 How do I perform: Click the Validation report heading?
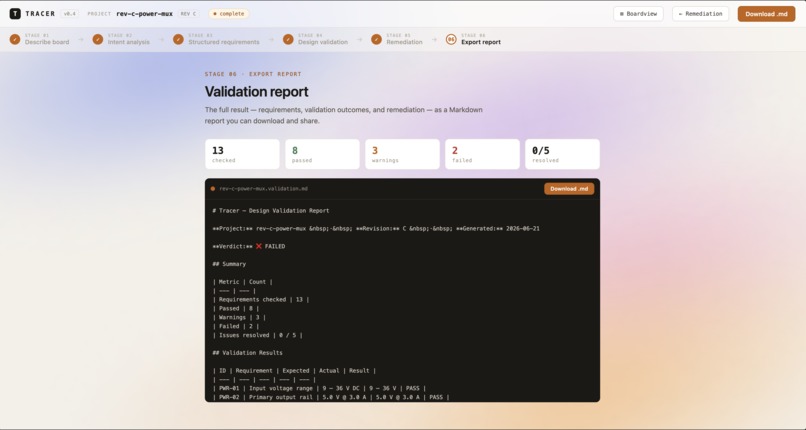(257, 91)
